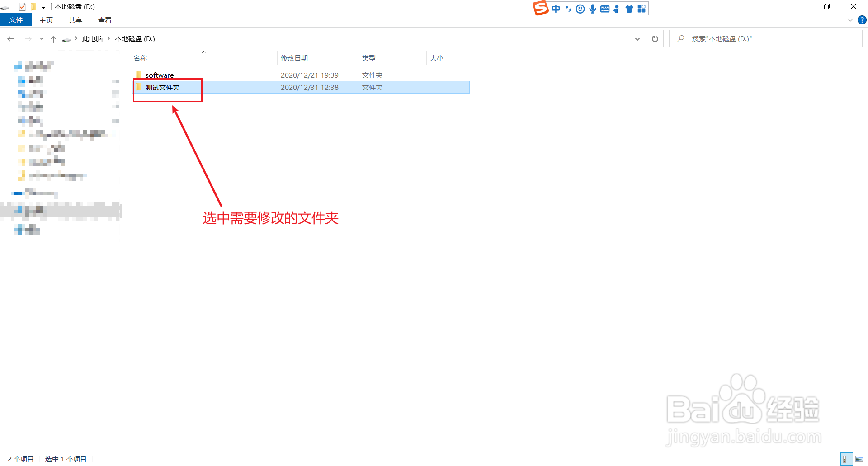Click 文件夹 type in 测试文件夹 row
This screenshot has width=868, height=466.
click(372, 87)
